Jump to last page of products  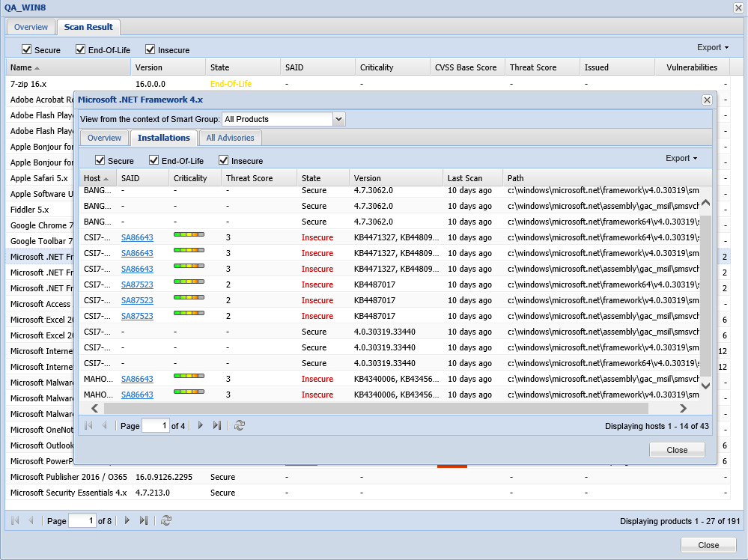(144, 520)
